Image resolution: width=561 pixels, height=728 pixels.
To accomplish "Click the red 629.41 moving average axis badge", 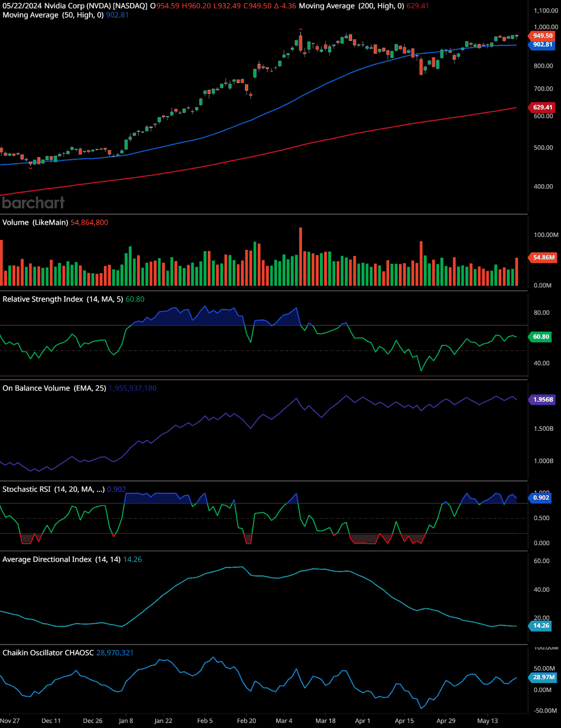I will pos(543,107).
